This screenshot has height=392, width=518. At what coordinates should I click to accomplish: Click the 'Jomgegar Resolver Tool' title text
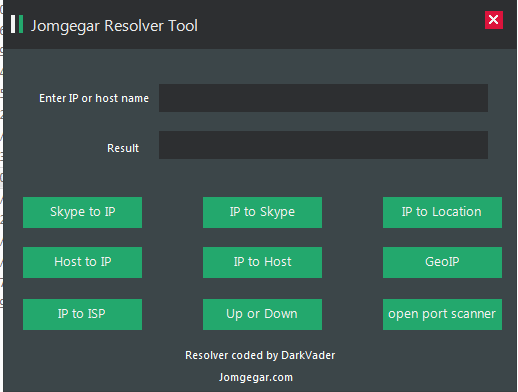114,26
